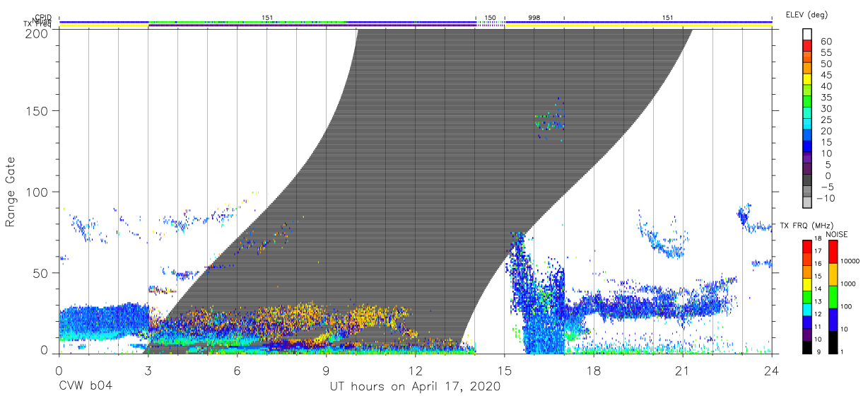Click the '10000' value on NOISE colorbar

[x=851, y=262]
